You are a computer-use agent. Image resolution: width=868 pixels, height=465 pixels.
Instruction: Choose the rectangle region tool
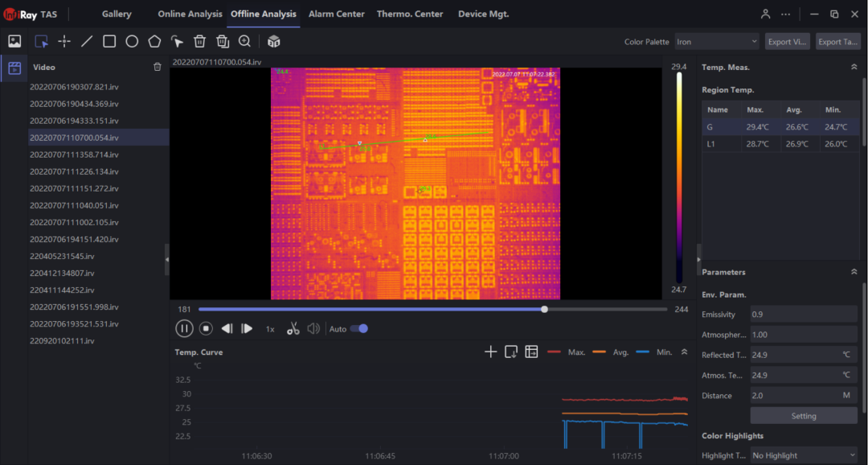(109, 41)
